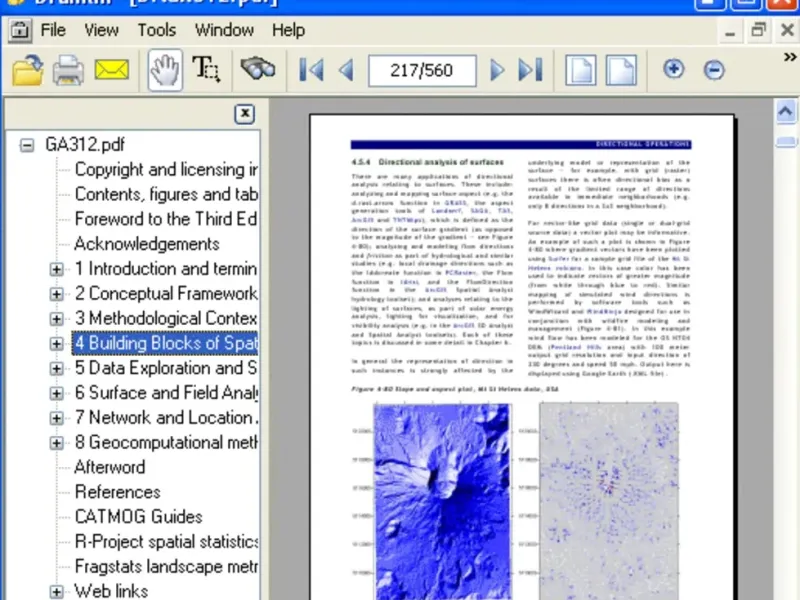The image size is (800, 600).
Task: Click the second page layout icon
Action: pos(621,70)
